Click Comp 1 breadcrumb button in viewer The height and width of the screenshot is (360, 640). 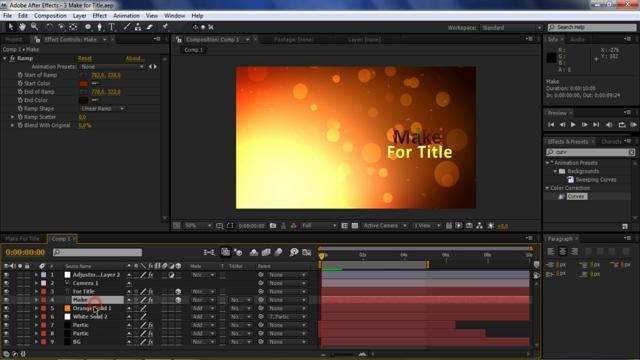pos(193,50)
